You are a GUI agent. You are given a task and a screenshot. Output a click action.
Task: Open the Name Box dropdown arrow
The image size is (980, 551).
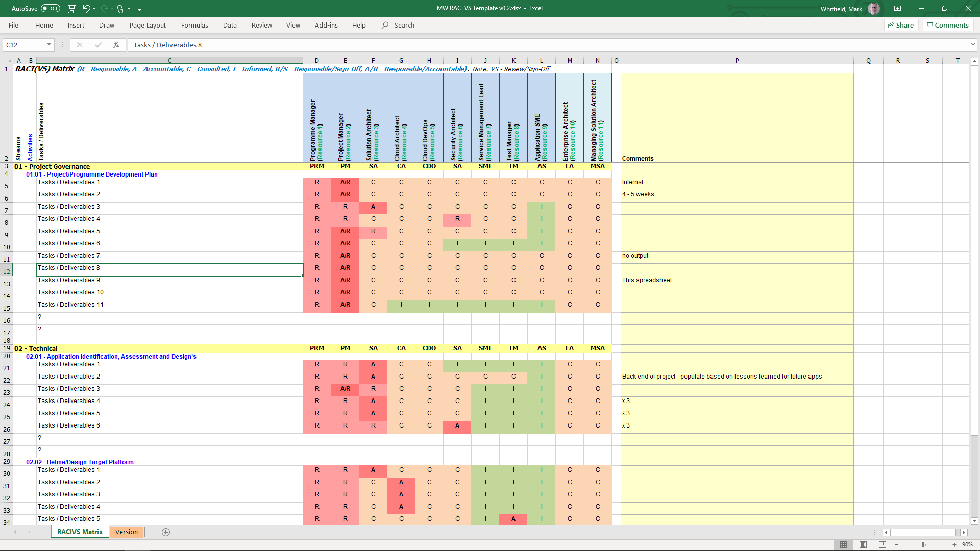pos(49,45)
